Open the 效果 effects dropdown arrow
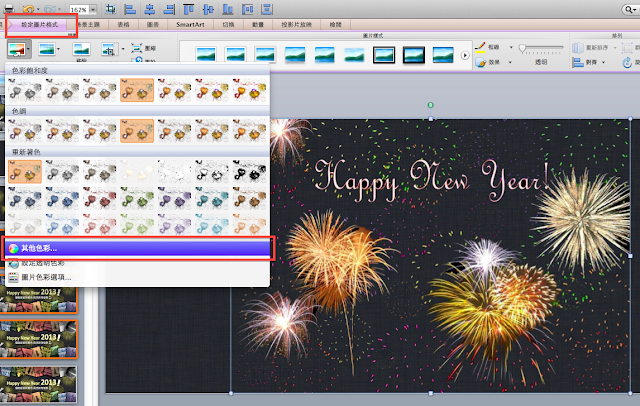Image resolution: width=640 pixels, height=406 pixels. (x=510, y=62)
